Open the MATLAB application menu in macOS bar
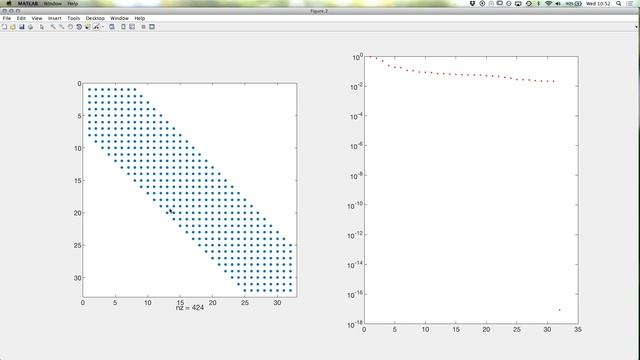 [x=28, y=3]
